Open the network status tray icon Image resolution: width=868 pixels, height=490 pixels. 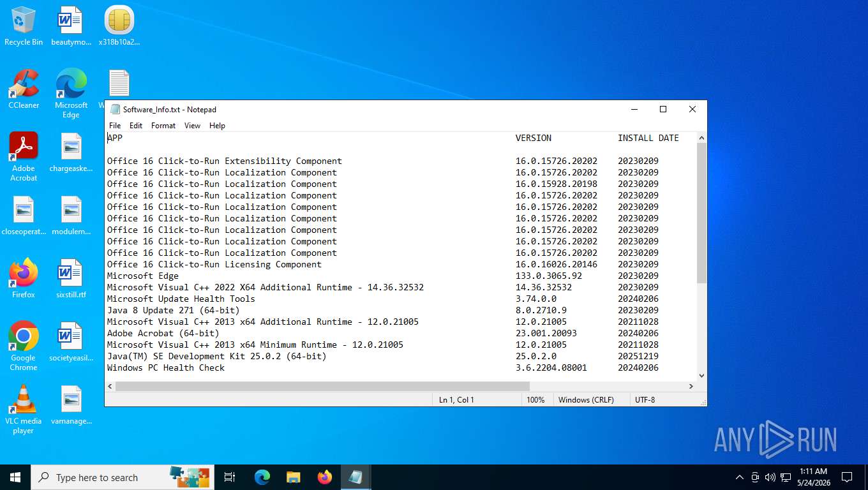point(786,477)
